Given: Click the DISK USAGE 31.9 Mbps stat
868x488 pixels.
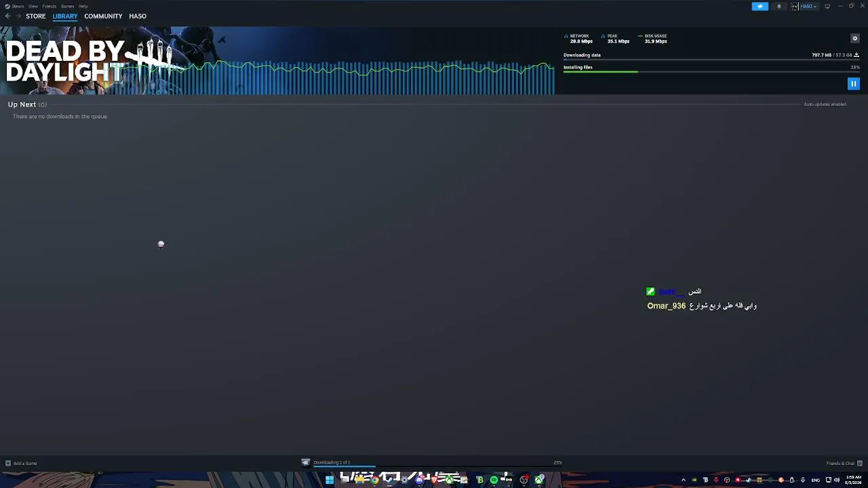Looking at the screenshot, I should coord(653,39).
